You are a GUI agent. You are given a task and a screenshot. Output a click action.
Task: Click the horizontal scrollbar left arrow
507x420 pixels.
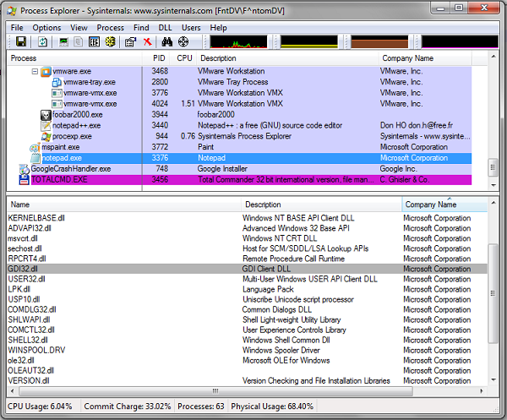[13, 391]
